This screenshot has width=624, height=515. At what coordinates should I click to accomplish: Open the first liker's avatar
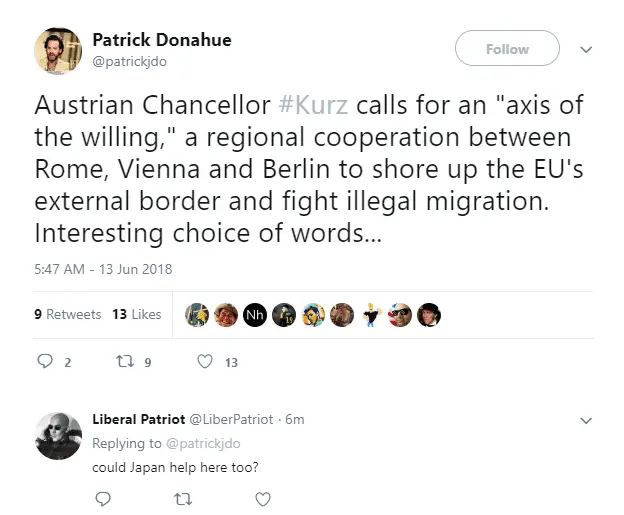coord(197,314)
